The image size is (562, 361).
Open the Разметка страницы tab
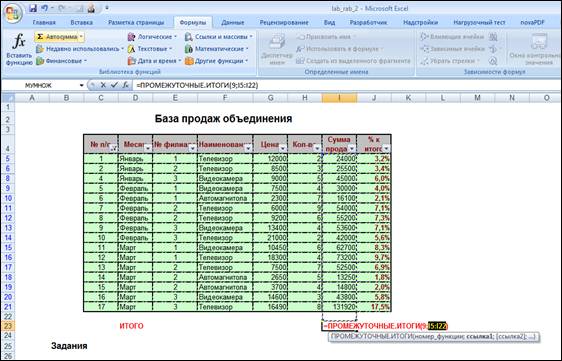click(x=136, y=22)
